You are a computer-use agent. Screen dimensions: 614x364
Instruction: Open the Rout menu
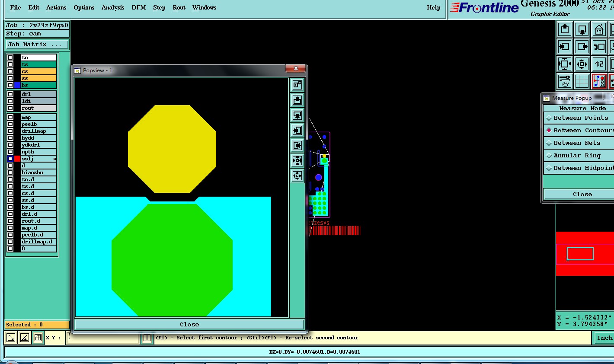click(x=179, y=7)
